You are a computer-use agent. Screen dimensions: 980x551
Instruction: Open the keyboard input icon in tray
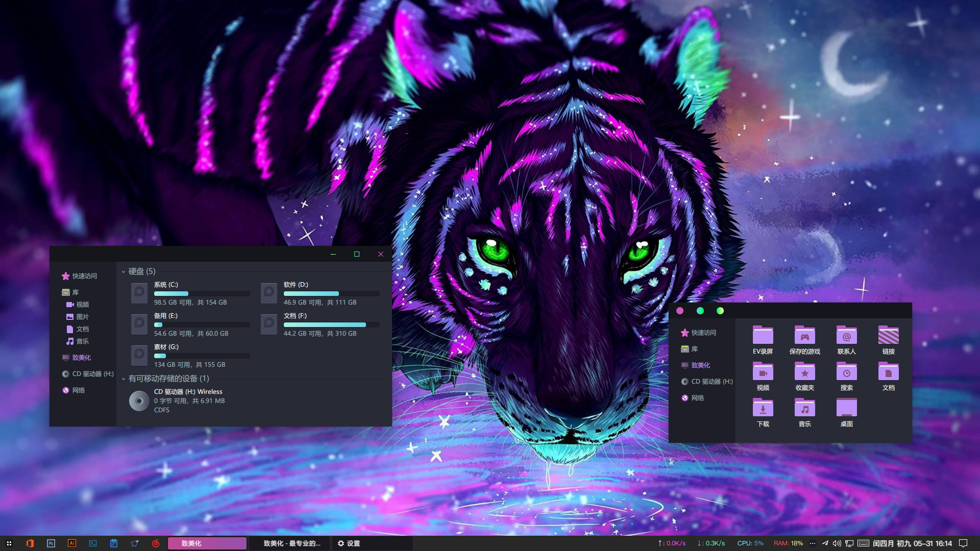(x=863, y=543)
